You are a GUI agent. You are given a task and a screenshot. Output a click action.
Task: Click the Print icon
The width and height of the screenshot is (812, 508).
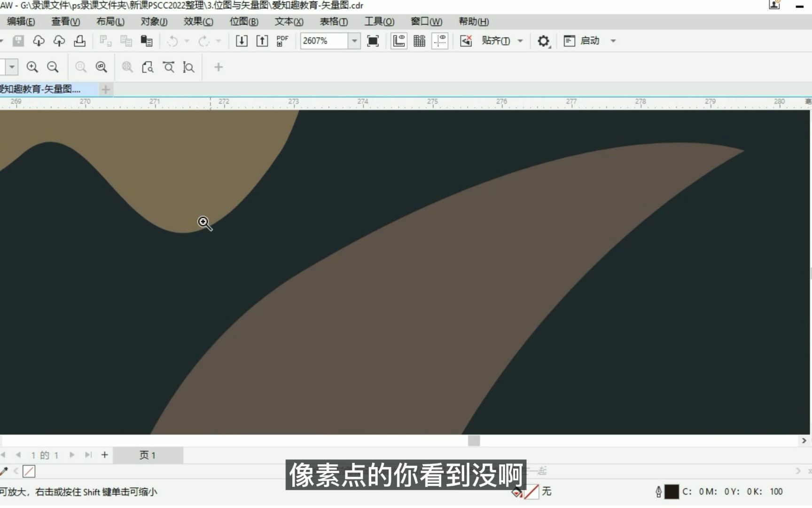pyautogui.click(x=80, y=41)
